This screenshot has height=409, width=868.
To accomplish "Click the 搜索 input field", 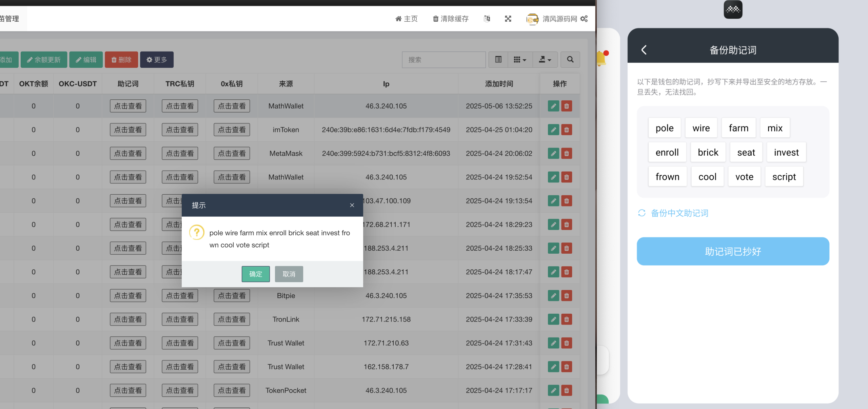I will coord(443,60).
